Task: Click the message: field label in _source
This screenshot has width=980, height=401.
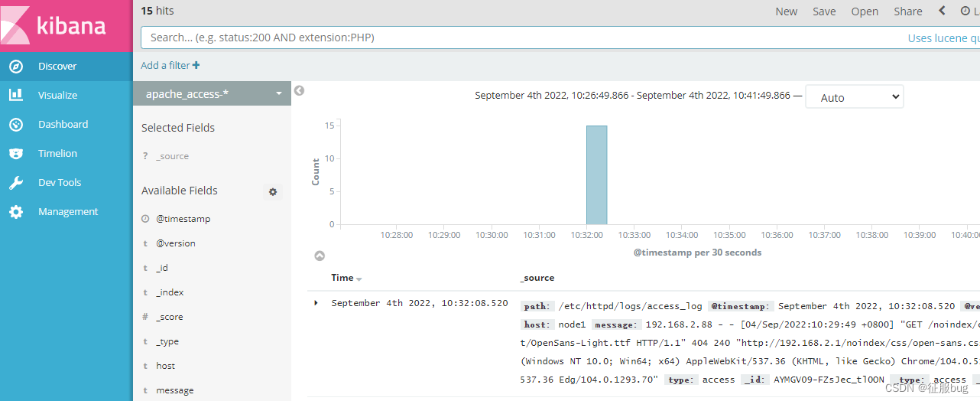Action: tap(615, 324)
